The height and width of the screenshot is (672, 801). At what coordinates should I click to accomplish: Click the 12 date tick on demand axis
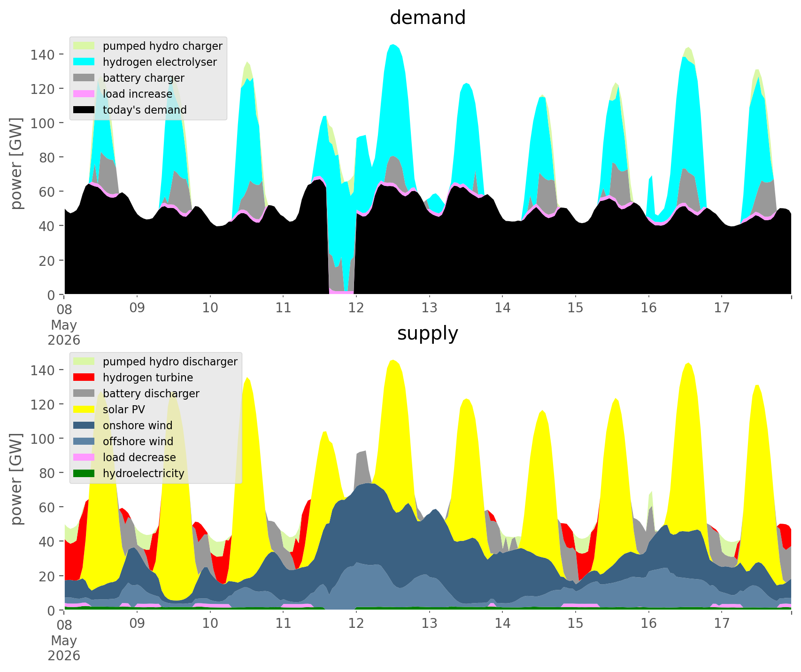[x=356, y=308]
